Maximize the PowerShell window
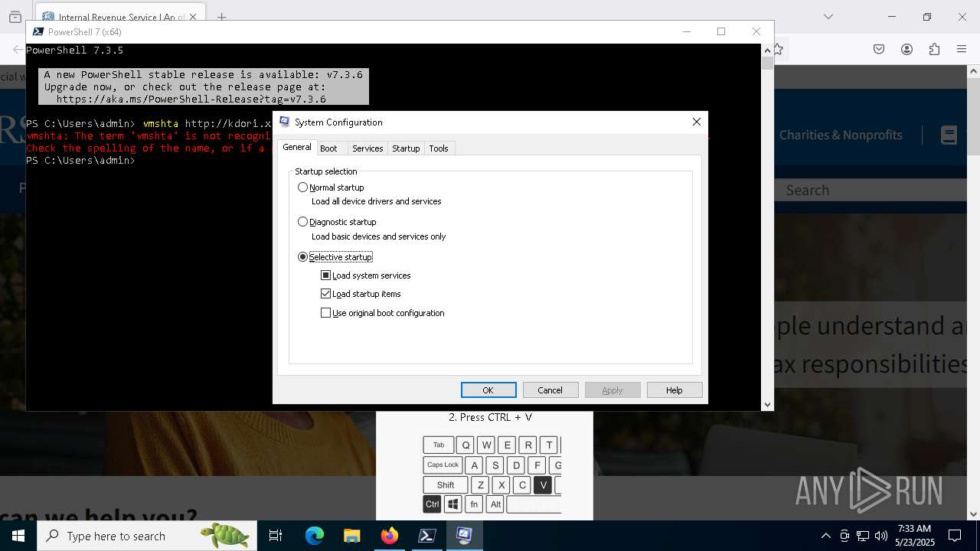The width and height of the screenshot is (980, 551). tap(721, 31)
